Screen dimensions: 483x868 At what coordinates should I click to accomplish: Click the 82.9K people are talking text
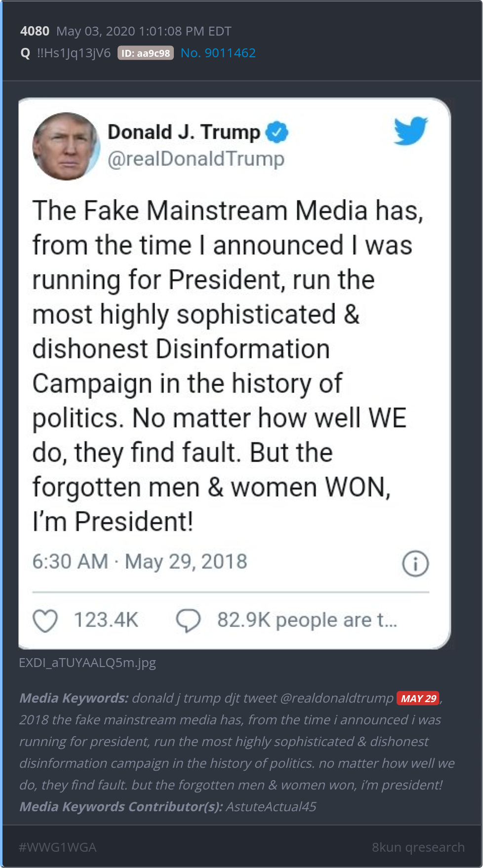click(x=307, y=620)
